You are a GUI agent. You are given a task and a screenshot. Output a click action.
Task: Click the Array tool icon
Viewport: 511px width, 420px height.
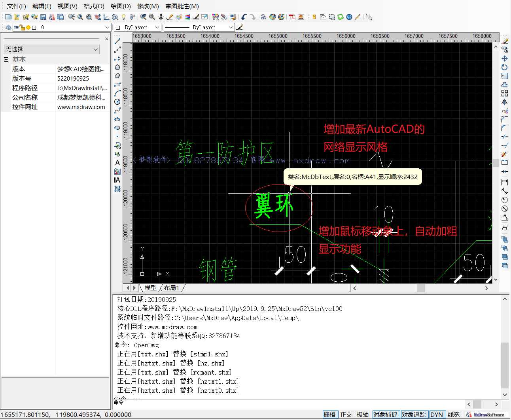pos(505,93)
